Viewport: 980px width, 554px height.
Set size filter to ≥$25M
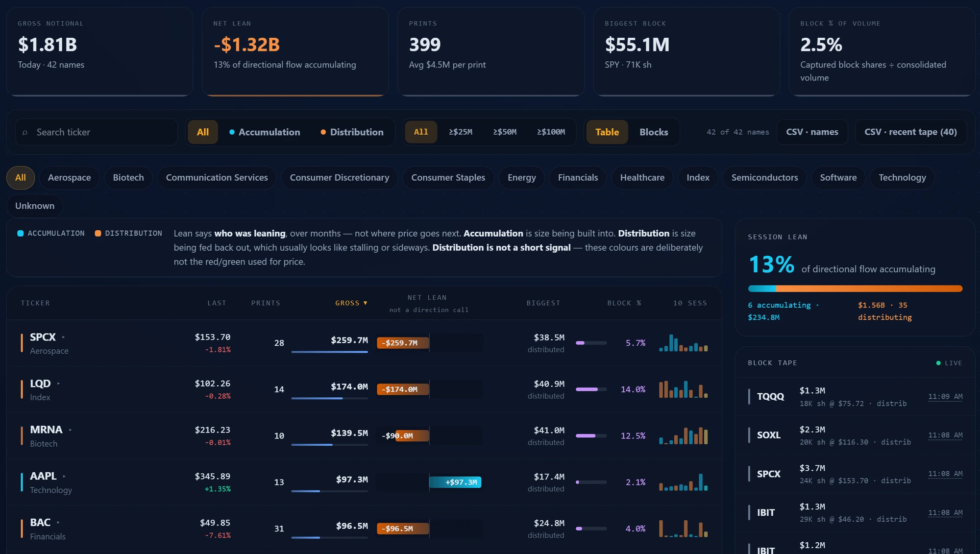click(x=461, y=132)
